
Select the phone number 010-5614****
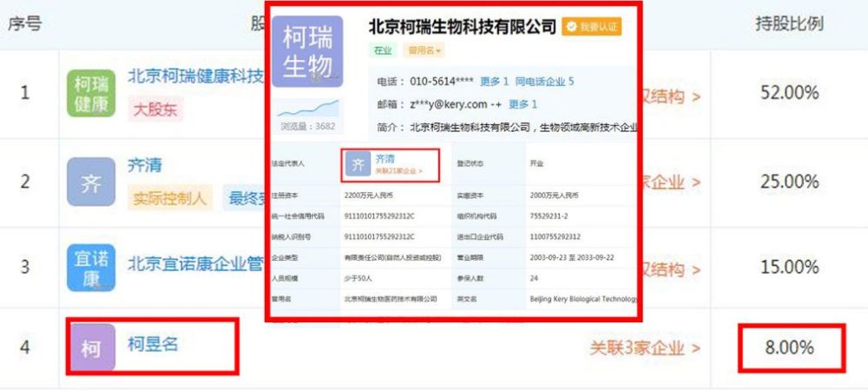[x=442, y=82]
